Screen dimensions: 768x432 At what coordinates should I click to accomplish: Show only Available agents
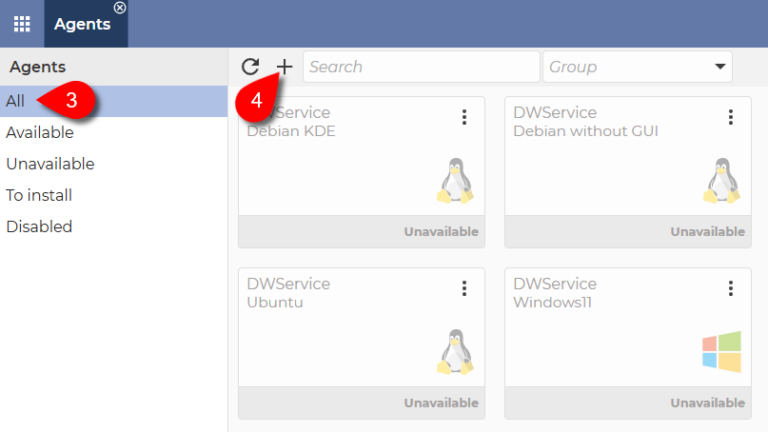tap(40, 132)
